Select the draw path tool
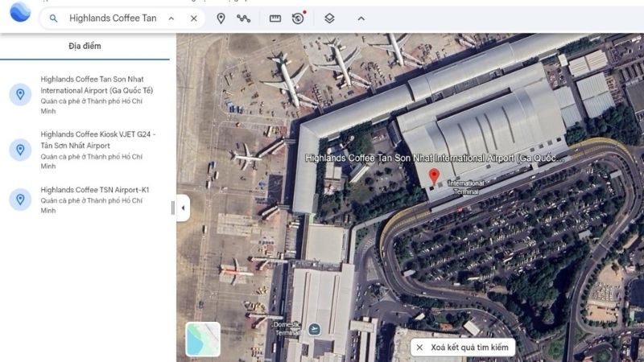The width and height of the screenshot is (644, 362). point(244,19)
